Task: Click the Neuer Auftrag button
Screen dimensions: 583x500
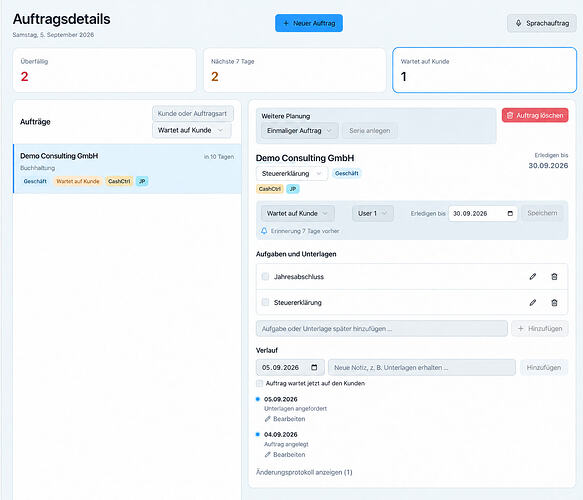Action: 309,23
